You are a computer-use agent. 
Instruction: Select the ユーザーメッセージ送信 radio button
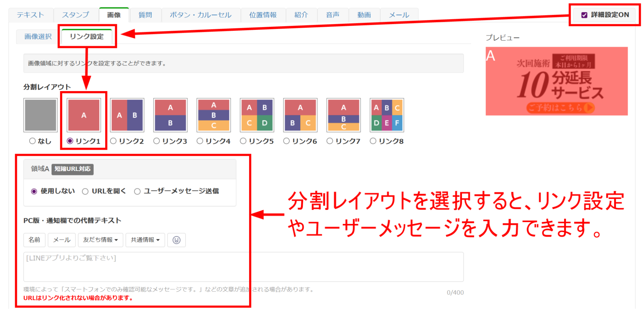(138, 191)
